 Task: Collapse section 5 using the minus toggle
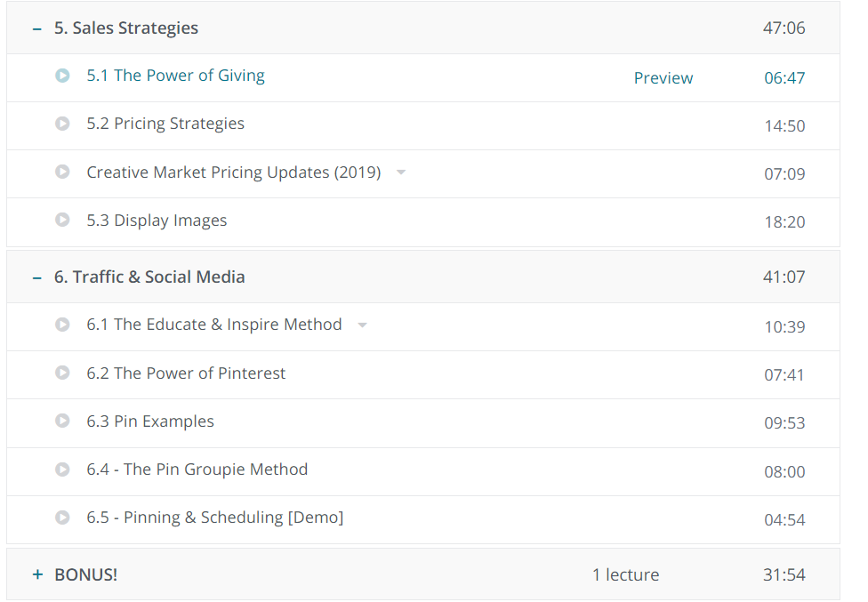[x=36, y=28]
